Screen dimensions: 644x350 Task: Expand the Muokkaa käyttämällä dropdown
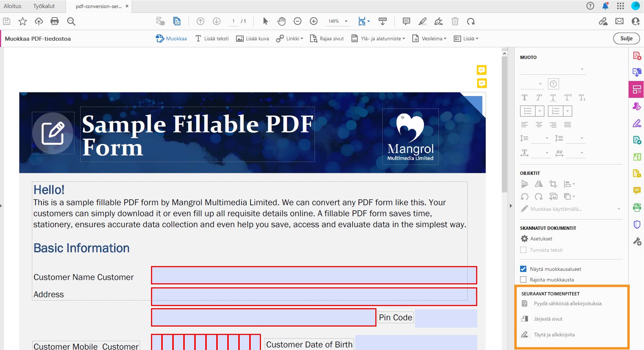click(x=619, y=209)
